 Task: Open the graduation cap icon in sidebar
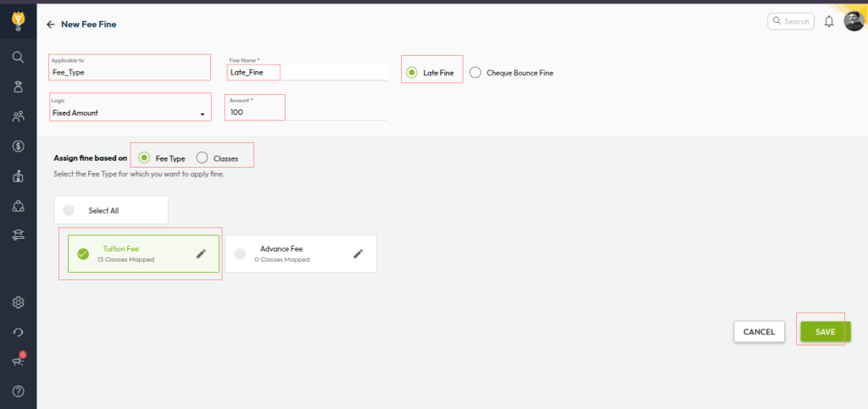[18, 235]
